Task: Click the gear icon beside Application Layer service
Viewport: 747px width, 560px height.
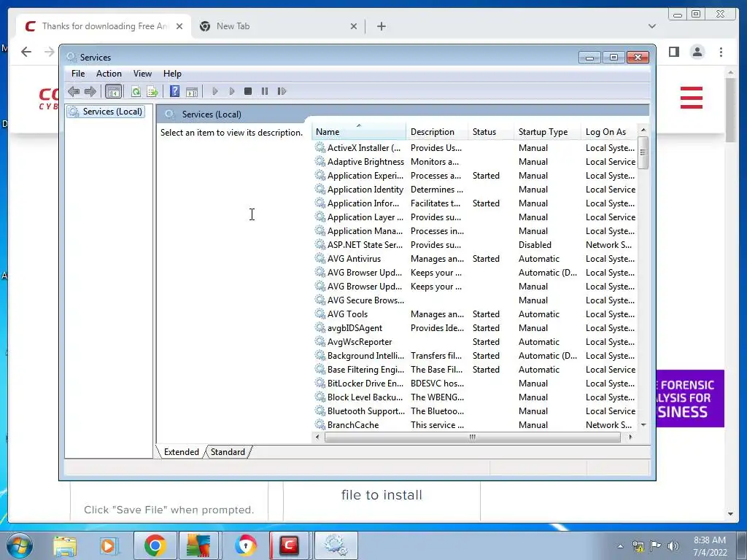Action: point(320,217)
